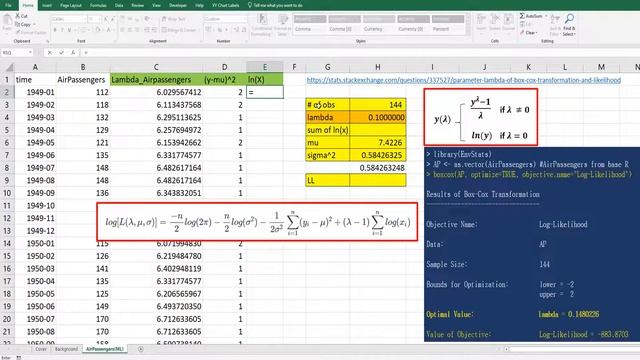Screen dimensions: 640x360
Task: Expand the Name Box dropdown arrow
Action: [30, 52]
